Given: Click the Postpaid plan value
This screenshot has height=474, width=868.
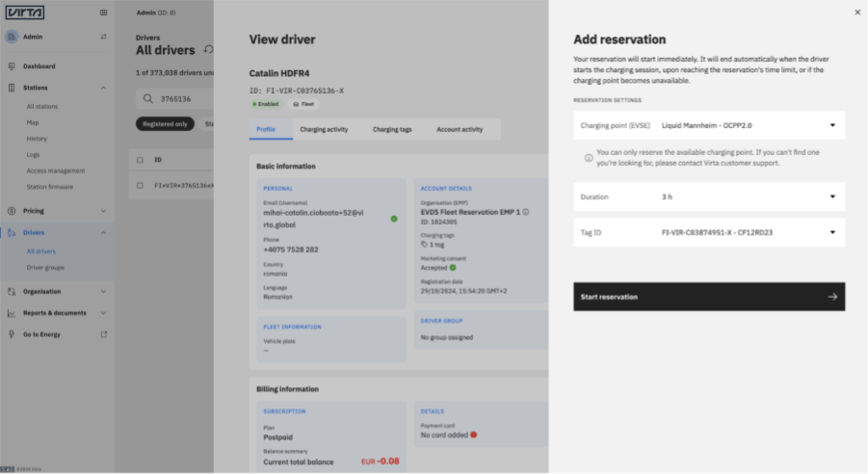Looking at the screenshot, I should (277, 436).
